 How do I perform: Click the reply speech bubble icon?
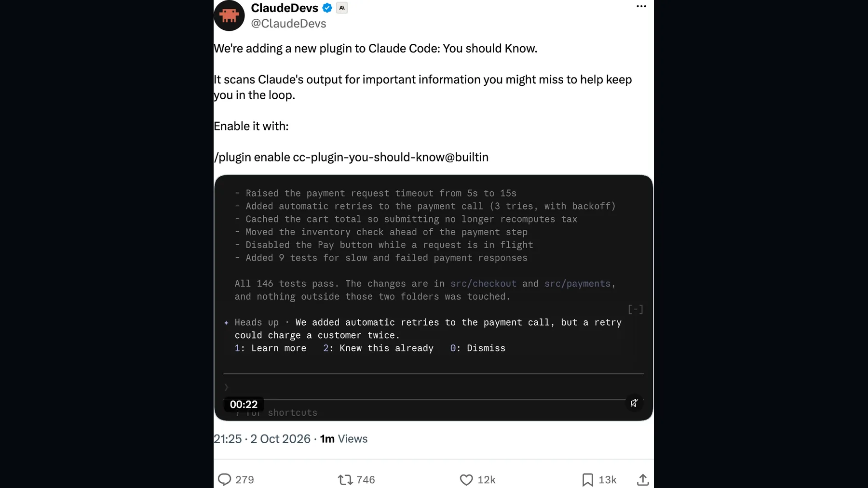[x=224, y=479]
